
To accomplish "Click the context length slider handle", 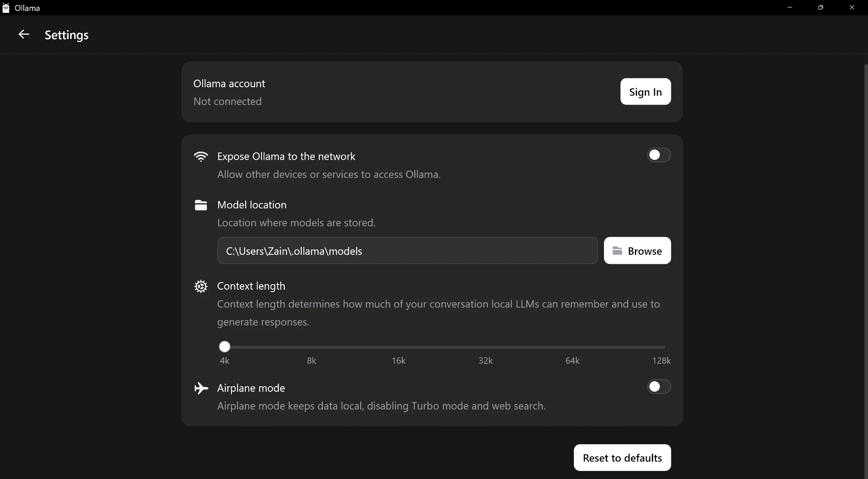I will point(225,347).
